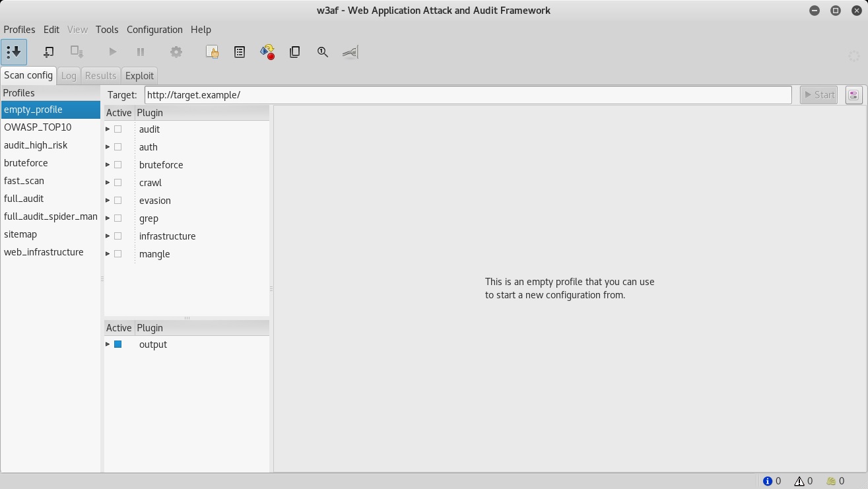
Task: Expand the auth plugin tree
Action: 108,147
